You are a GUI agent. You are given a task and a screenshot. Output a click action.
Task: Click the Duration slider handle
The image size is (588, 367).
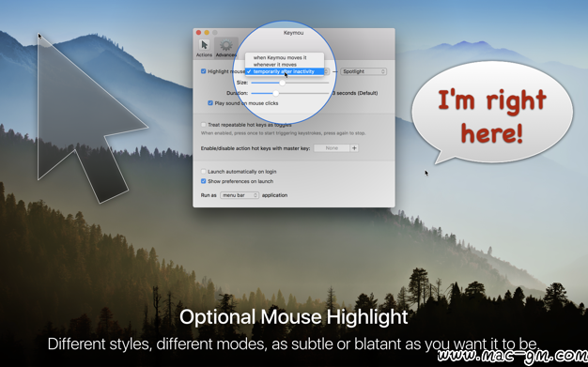pyautogui.click(x=275, y=93)
